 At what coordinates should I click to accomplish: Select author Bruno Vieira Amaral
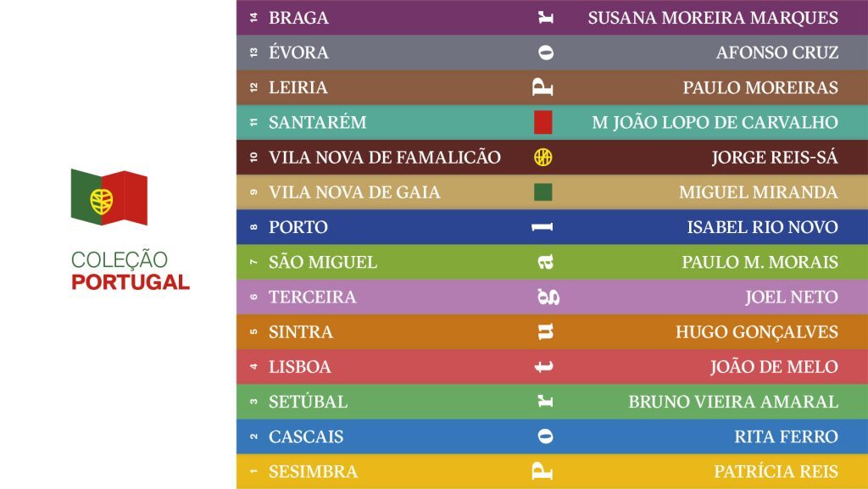(x=733, y=402)
